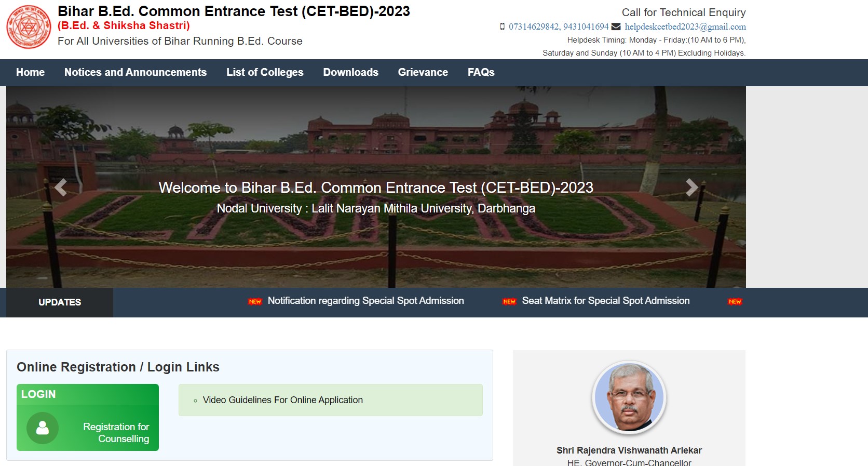Click Call for Technical Enquiry heading
868x466 pixels.
684,12
